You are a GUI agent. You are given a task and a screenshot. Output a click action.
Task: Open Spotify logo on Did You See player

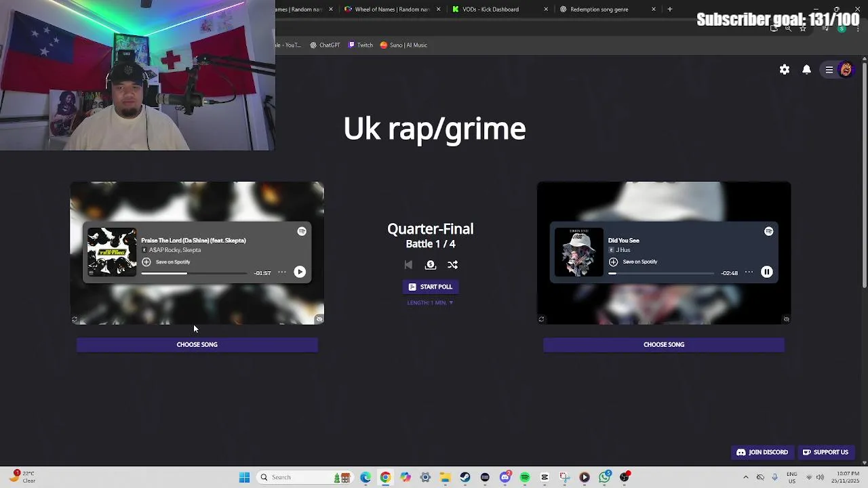click(768, 232)
